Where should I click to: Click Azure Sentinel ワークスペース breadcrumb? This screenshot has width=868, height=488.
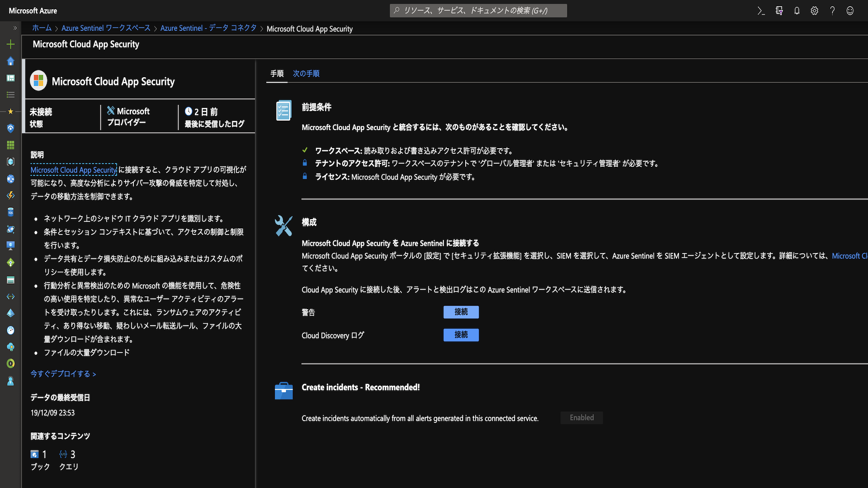tap(106, 28)
